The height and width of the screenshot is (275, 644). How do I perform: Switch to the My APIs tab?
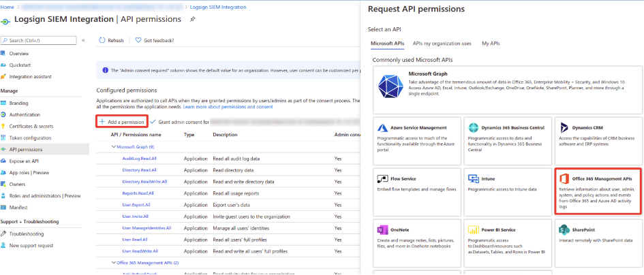[491, 44]
